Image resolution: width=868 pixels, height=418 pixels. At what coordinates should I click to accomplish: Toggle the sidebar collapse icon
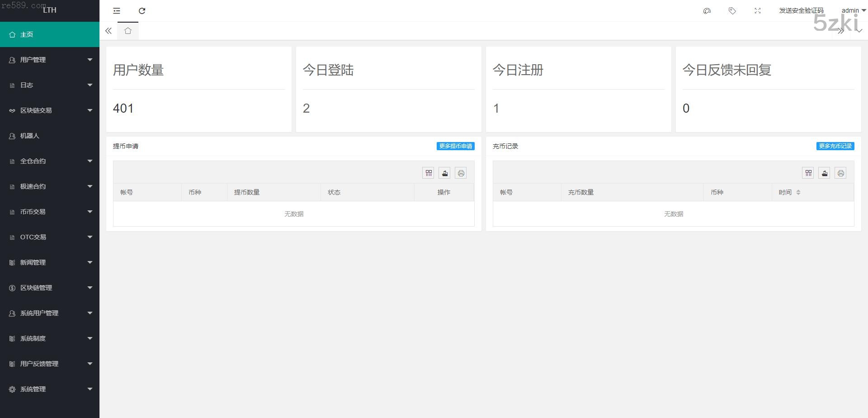pyautogui.click(x=117, y=11)
